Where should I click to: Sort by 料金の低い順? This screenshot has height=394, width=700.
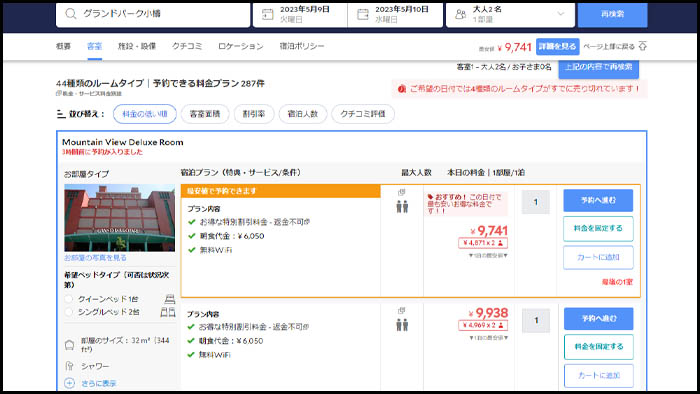point(145,114)
